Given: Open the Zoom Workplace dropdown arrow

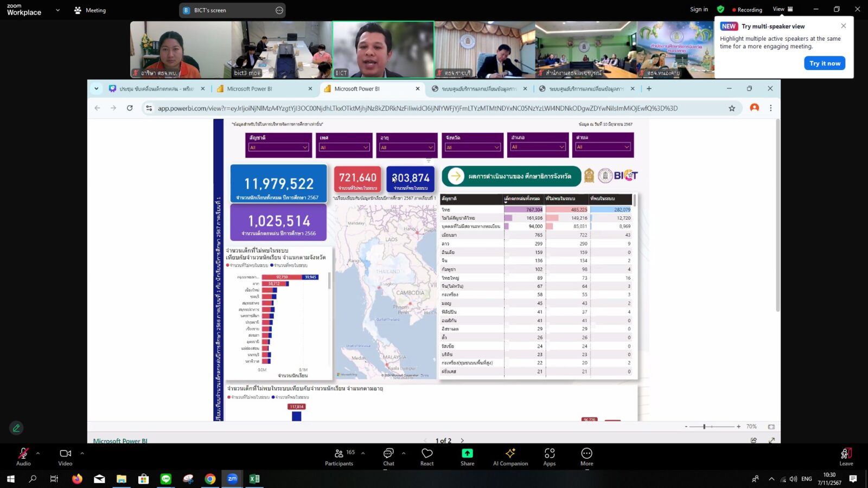Looking at the screenshot, I should click(58, 10).
